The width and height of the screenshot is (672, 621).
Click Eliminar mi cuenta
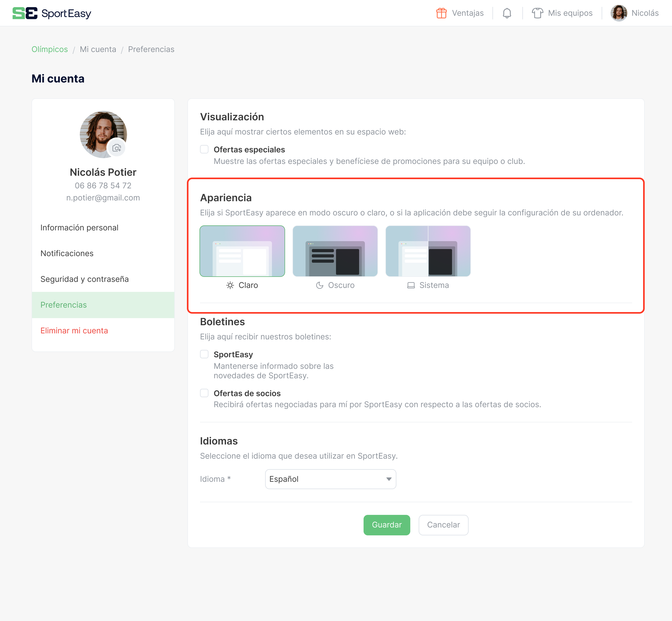tap(74, 331)
